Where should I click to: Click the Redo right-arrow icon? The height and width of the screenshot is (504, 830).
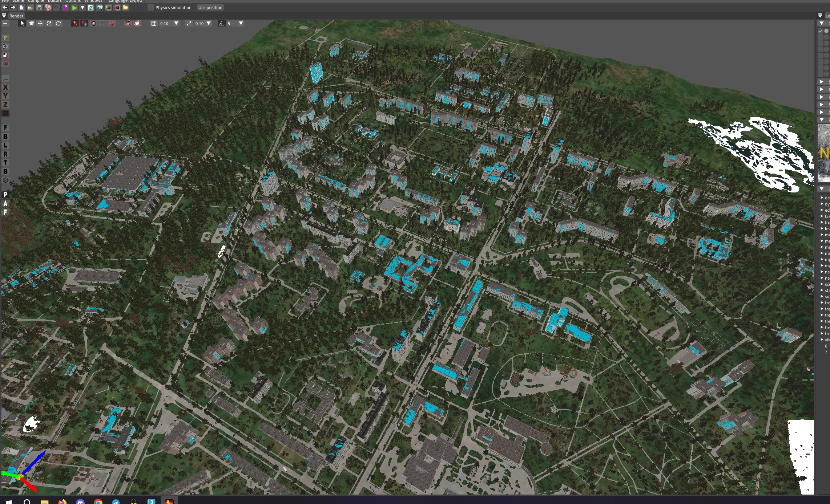click(13, 8)
